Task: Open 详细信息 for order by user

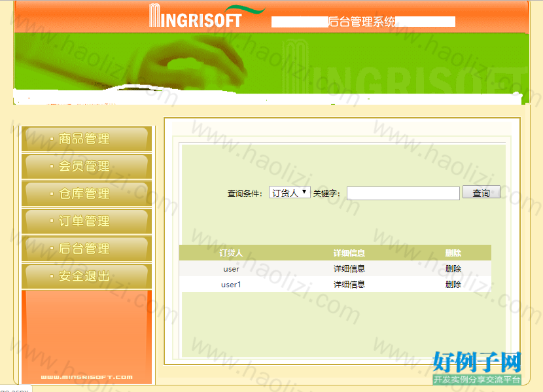Action: point(349,269)
